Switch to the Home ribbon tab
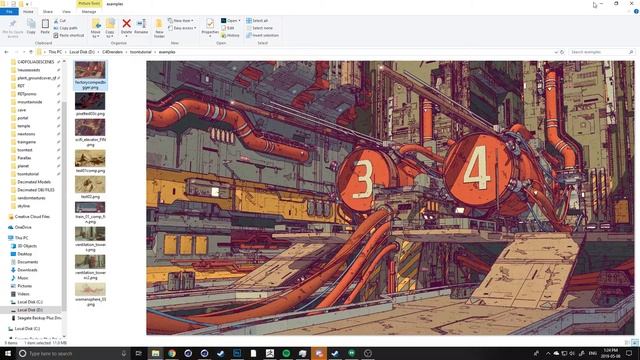640x360 pixels. (x=28, y=12)
